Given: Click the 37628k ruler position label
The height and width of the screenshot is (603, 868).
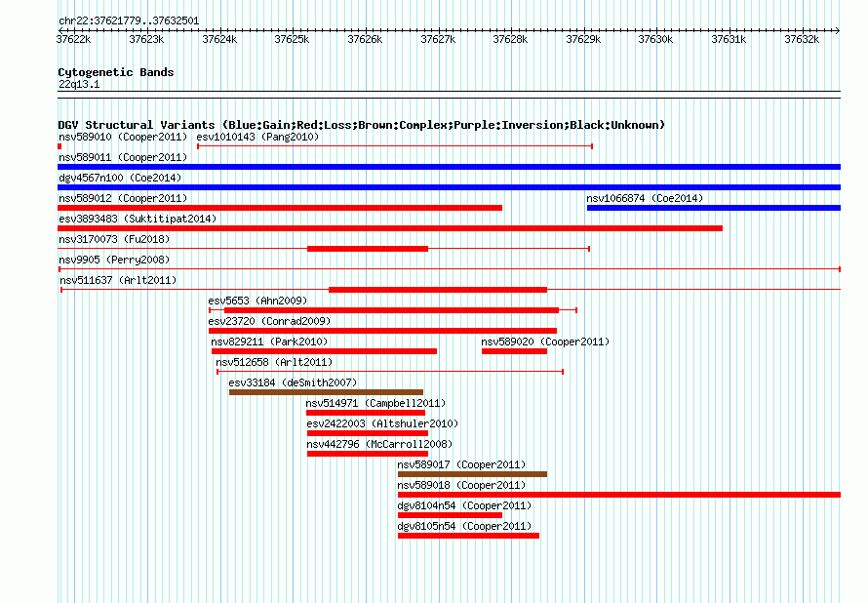Looking at the screenshot, I should 510,39.
